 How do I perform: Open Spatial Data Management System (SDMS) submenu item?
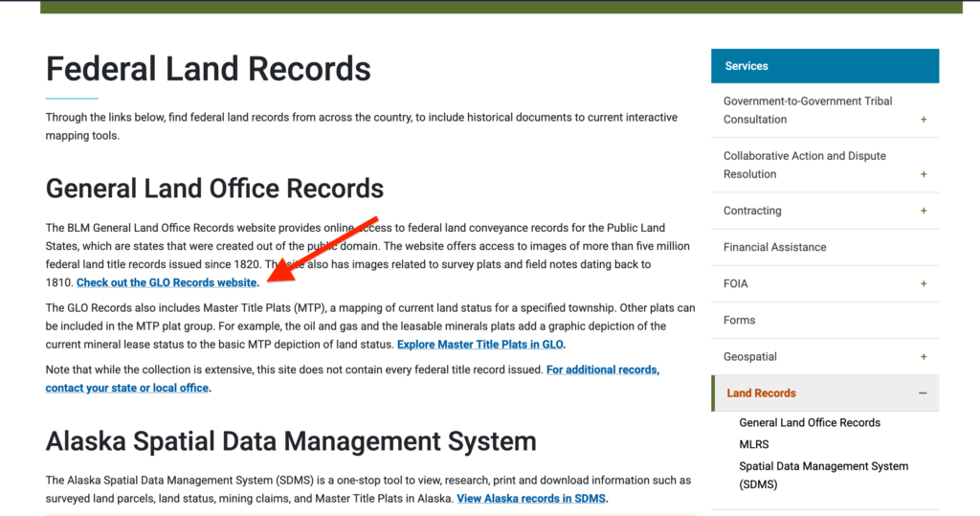823,476
